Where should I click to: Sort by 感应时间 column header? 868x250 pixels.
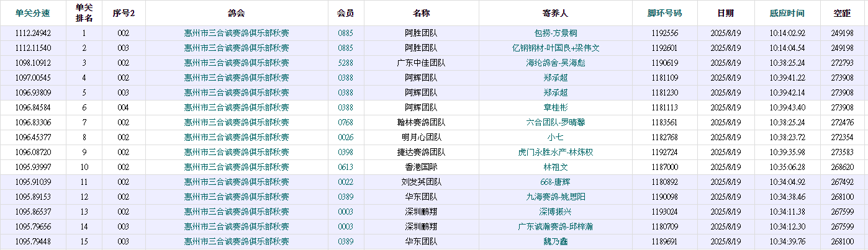(787, 13)
